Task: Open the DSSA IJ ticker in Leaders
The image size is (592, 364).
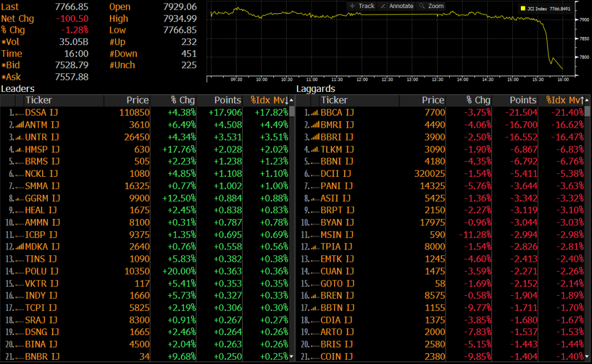Action: tap(42, 113)
